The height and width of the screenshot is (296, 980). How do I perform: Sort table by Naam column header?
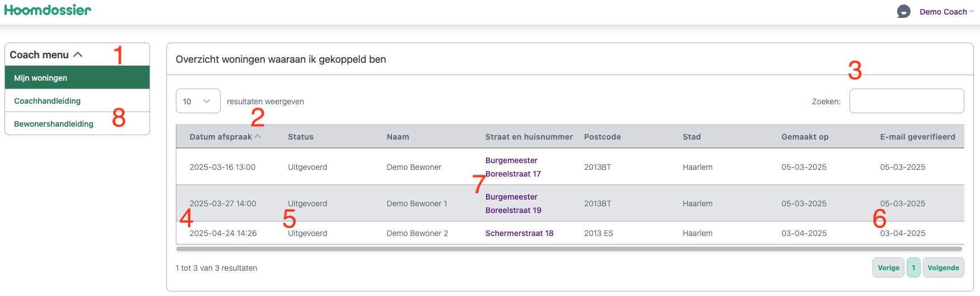point(398,137)
